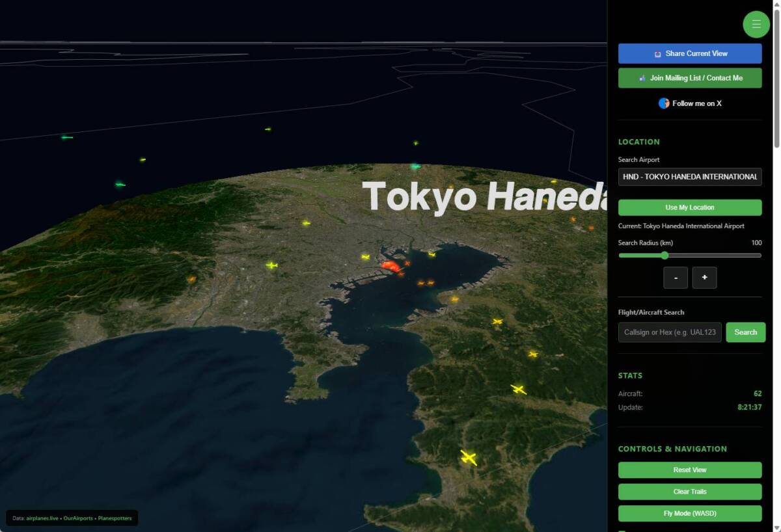The width and height of the screenshot is (781, 532).
Task: Click 'Clear Trails'
Action: [689, 491]
